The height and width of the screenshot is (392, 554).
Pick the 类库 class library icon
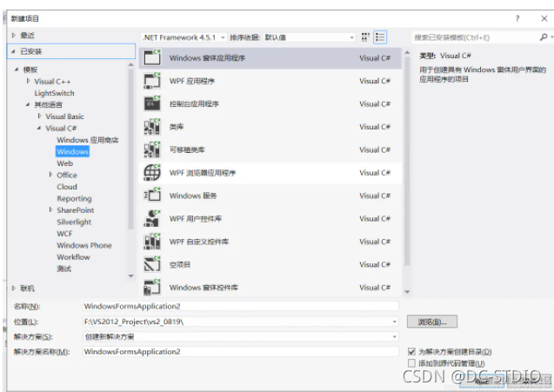(x=152, y=127)
